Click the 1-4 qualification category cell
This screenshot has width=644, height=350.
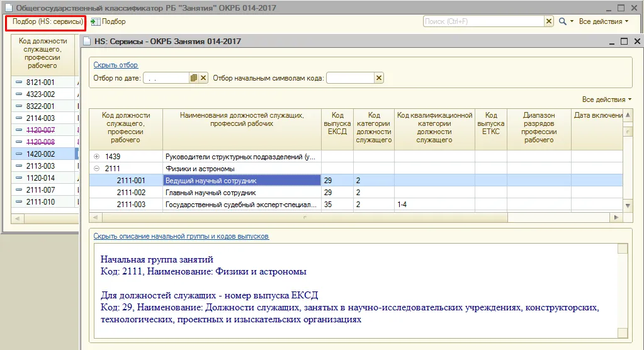pos(434,204)
